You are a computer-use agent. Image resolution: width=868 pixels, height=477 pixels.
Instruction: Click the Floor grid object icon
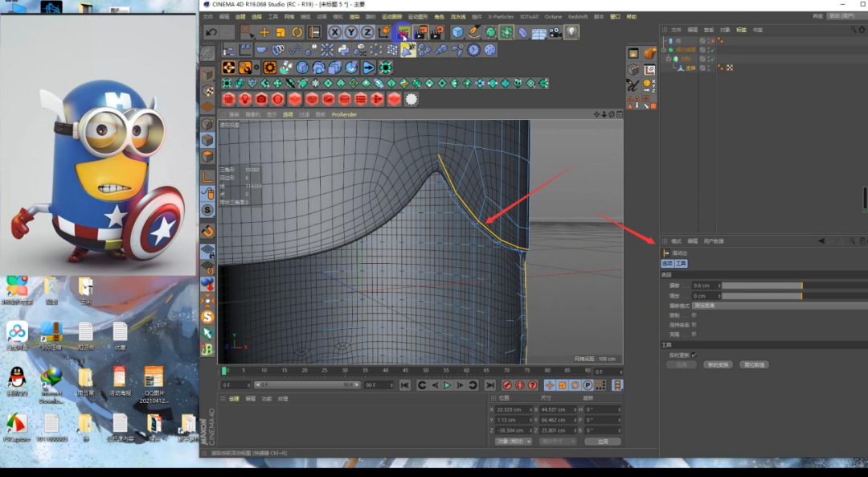tap(538, 33)
